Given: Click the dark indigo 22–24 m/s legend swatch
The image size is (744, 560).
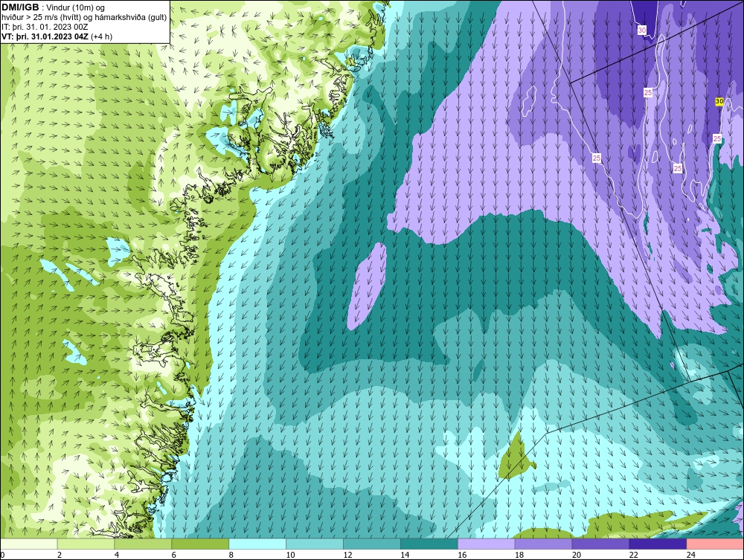Looking at the screenshot, I should pyautogui.click(x=658, y=544).
